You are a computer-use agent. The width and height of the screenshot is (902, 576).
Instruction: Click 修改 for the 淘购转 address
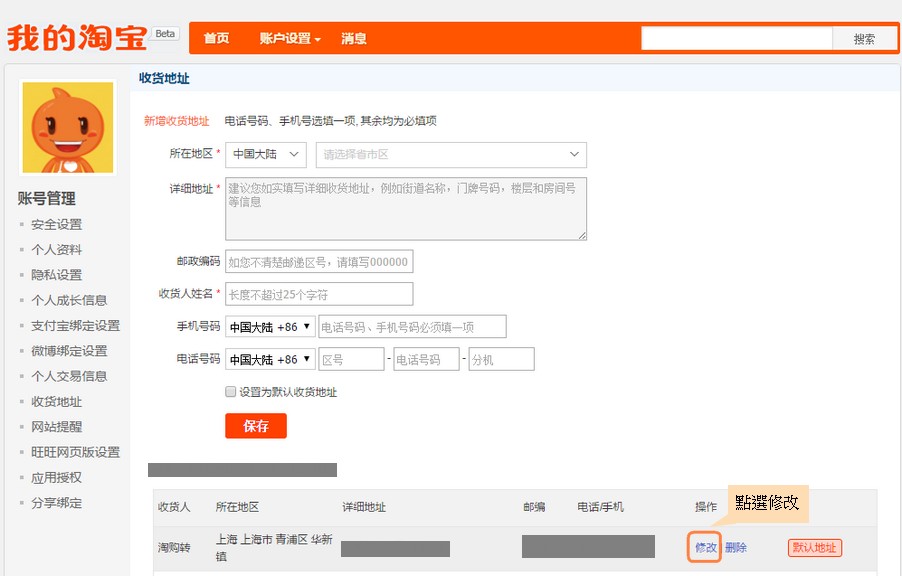(x=705, y=547)
